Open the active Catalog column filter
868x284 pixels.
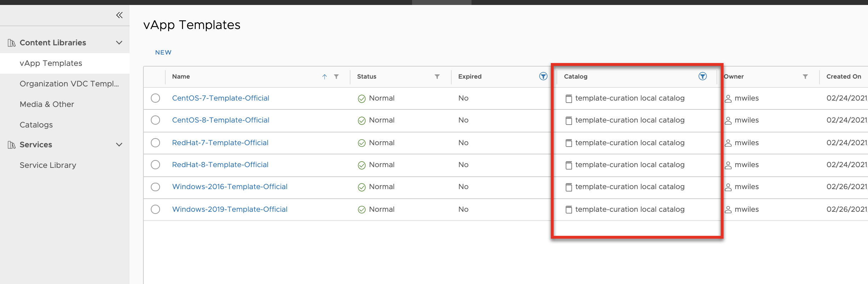click(702, 76)
